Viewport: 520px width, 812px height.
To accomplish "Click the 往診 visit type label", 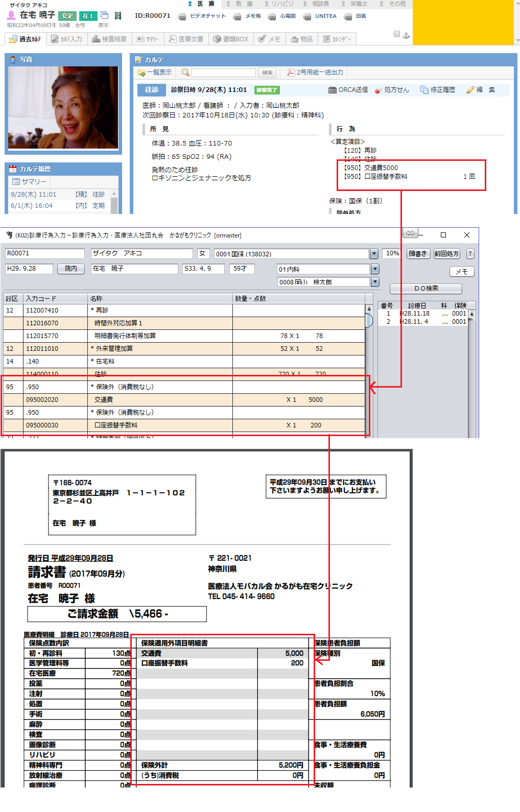I will coord(152,90).
